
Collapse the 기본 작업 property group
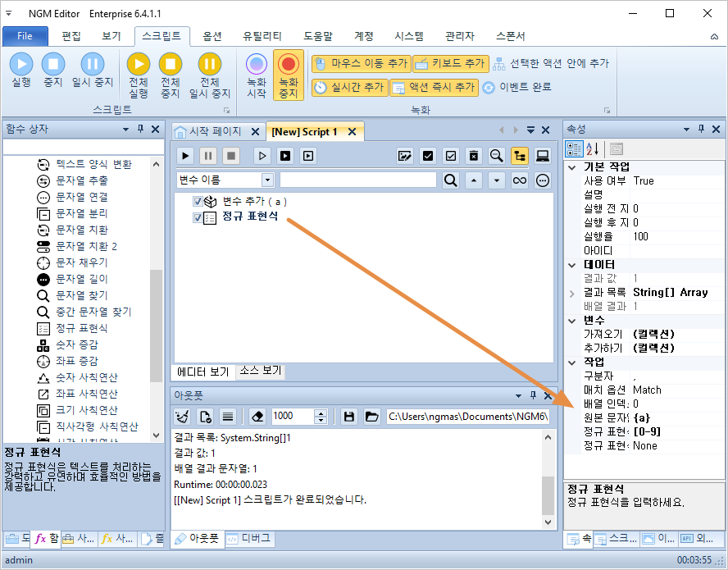572,167
